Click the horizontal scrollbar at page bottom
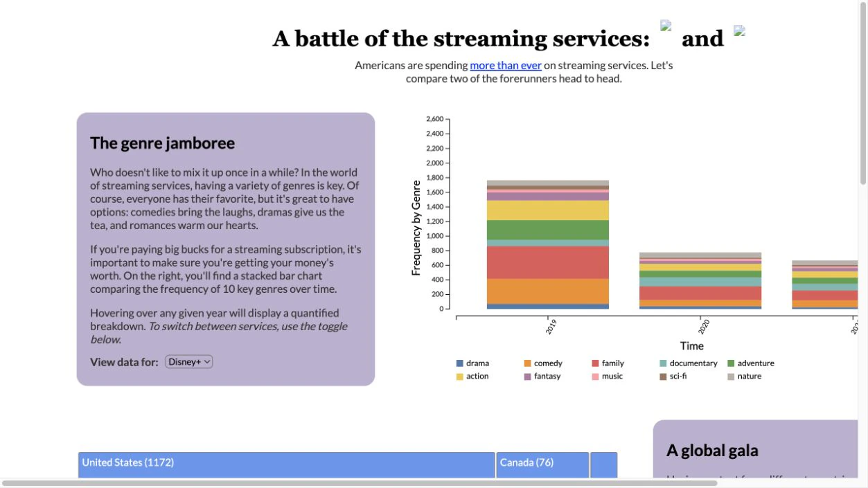The height and width of the screenshot is (488, 868). (360, 483)
